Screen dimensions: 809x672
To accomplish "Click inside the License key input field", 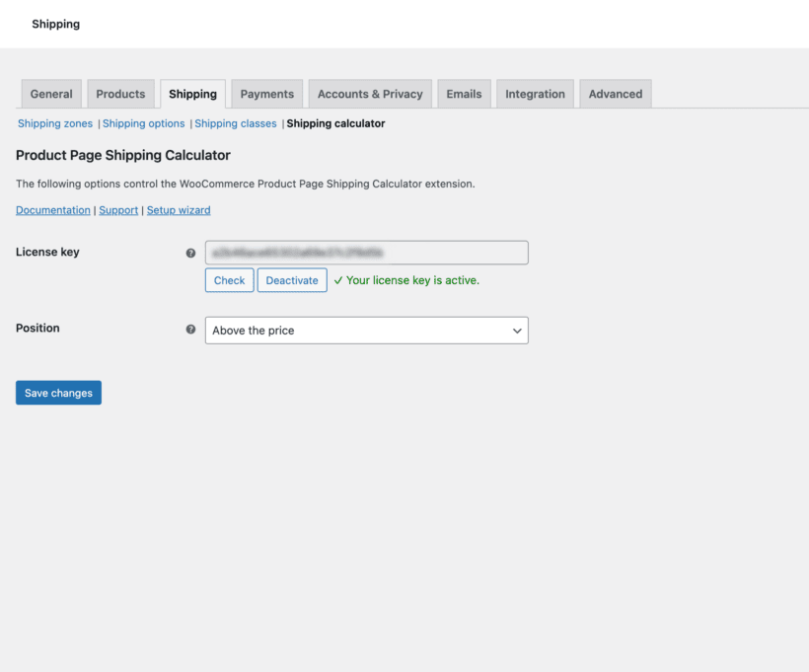I will tap(366, 252).
